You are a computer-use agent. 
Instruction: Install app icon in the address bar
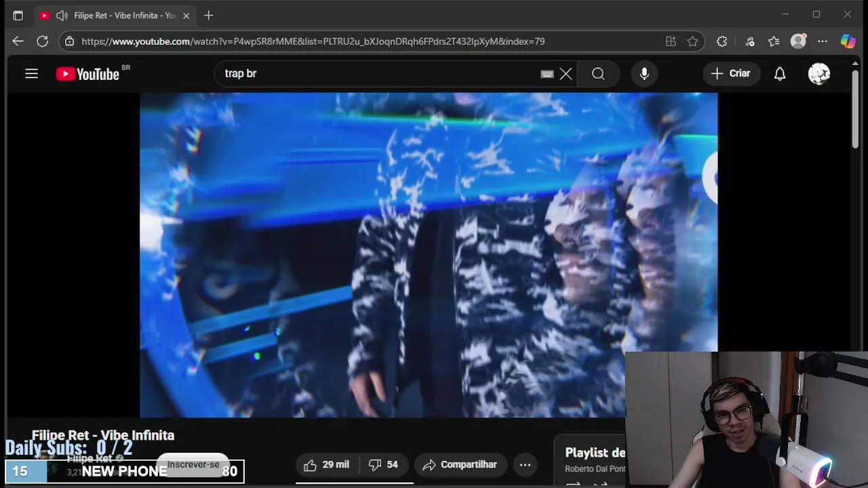coord(671,41)
